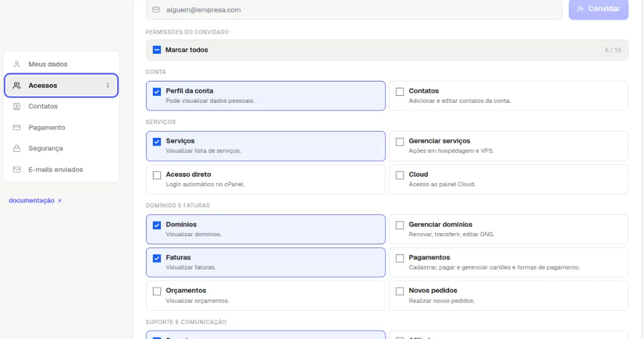Click the guest email input field
Screen dimensions: 644x339
[354, 9]
